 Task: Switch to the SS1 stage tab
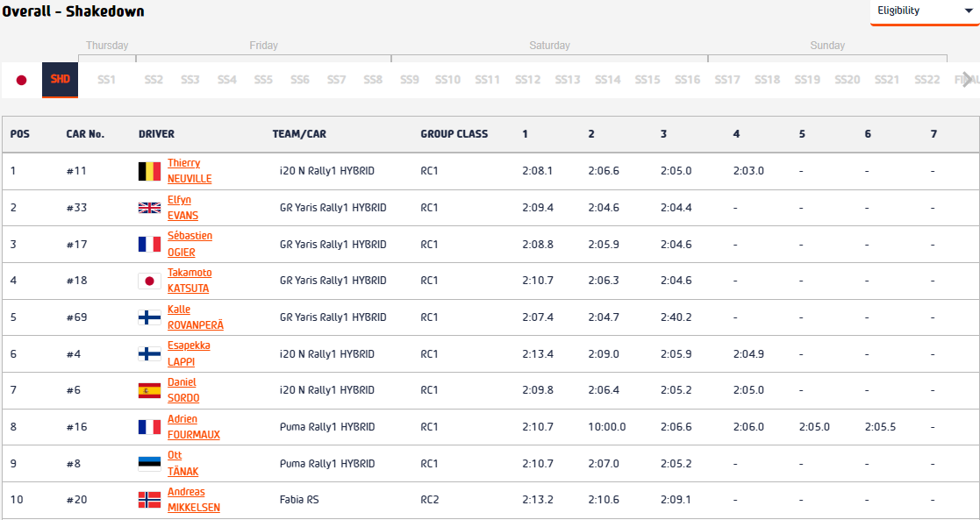coord(106,80)
